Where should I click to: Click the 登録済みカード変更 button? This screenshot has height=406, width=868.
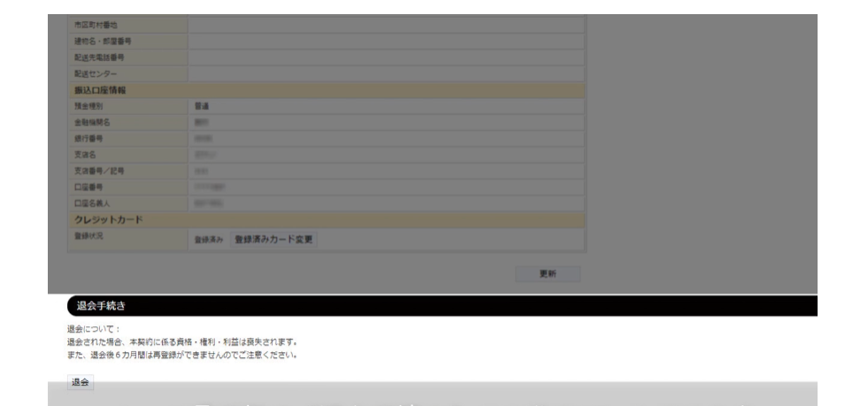(273, 240)
